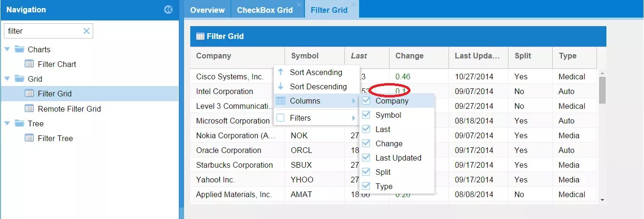Viewport: 644px width, 219px height.
Task: Uncheck the Change column checkbox
Action: pyautogui.click(x=366, y=143)
